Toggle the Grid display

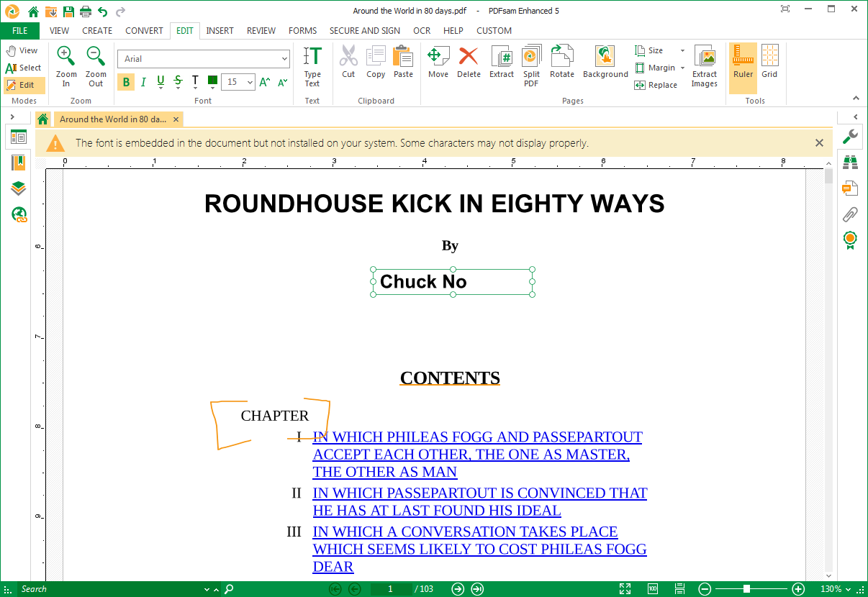[x=769, y=63]
